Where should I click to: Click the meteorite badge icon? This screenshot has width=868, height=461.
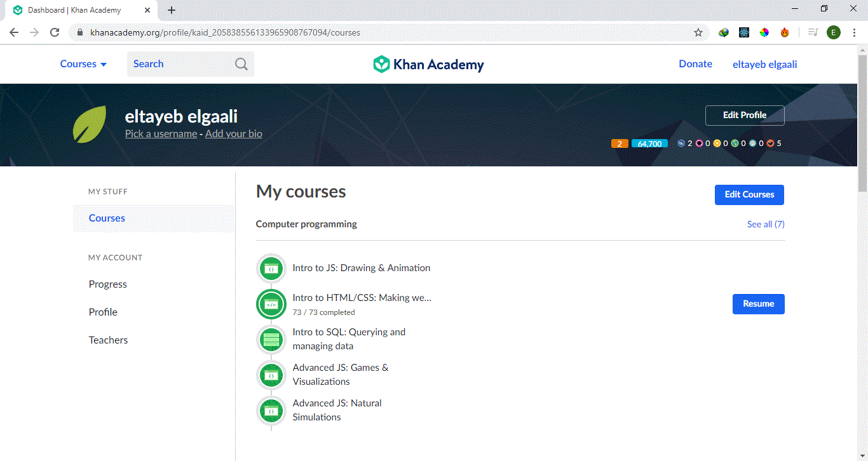click(x=681, y=144)
